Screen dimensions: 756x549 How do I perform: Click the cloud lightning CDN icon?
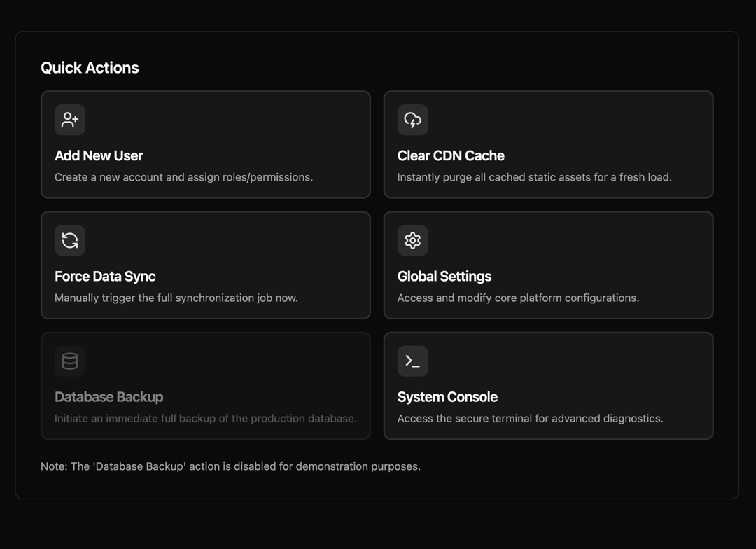coord(413,120)
